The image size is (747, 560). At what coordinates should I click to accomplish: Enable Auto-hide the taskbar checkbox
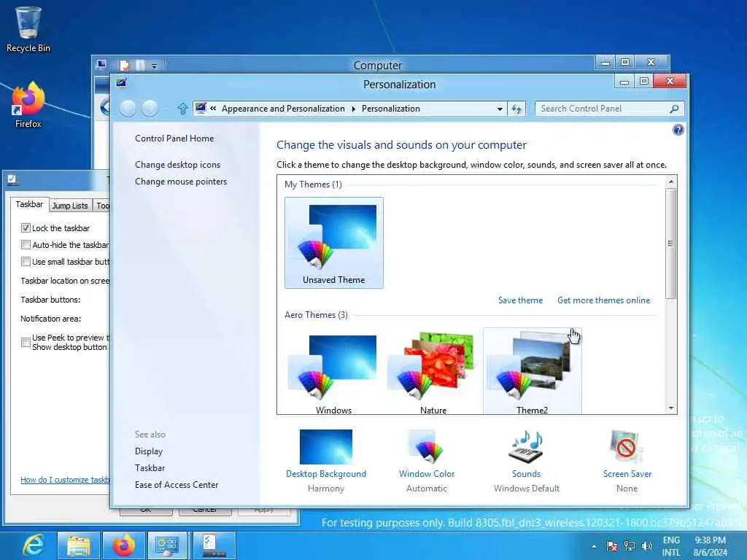[26, 245]
